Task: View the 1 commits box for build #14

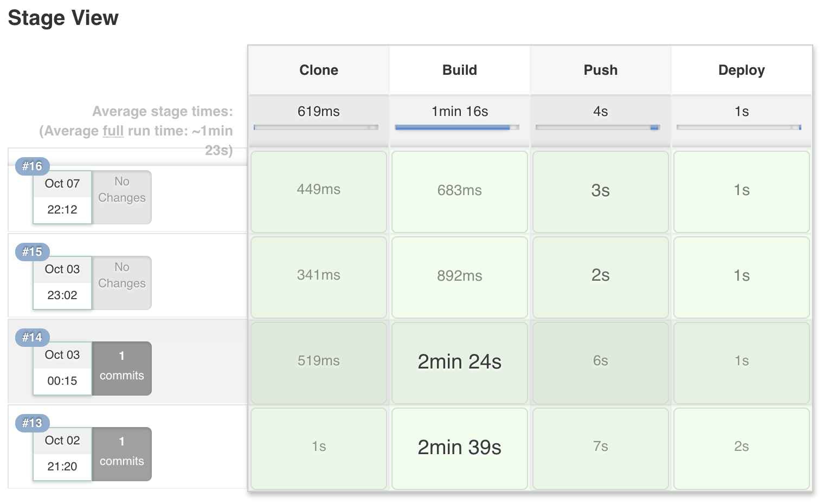Action: 121,368
